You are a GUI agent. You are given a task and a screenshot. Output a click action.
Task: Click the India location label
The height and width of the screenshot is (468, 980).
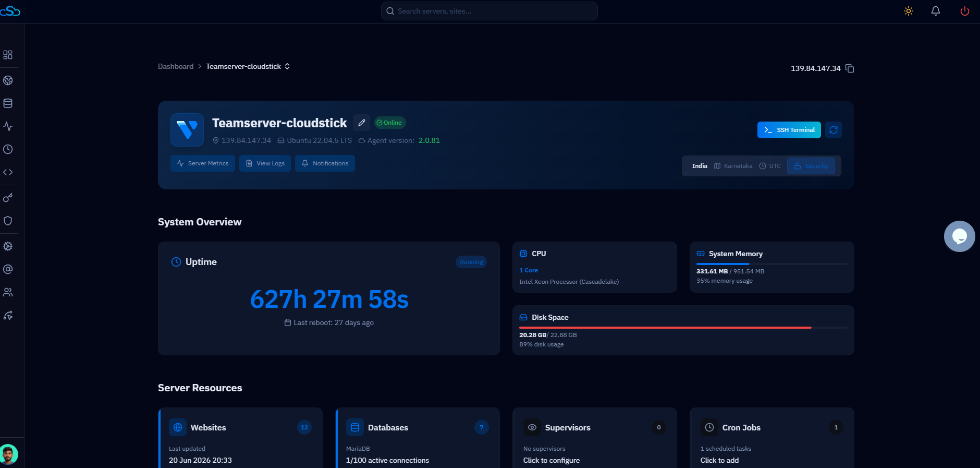(700, 166)
